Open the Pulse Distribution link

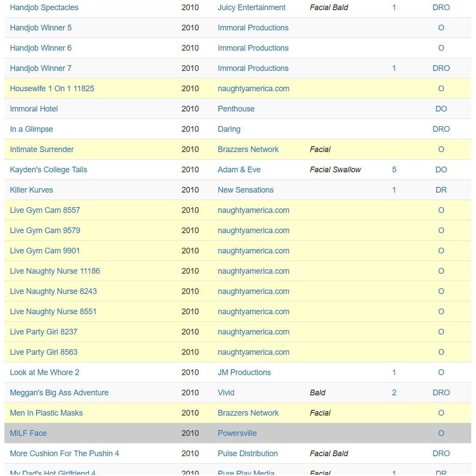(x=248, y=454)
